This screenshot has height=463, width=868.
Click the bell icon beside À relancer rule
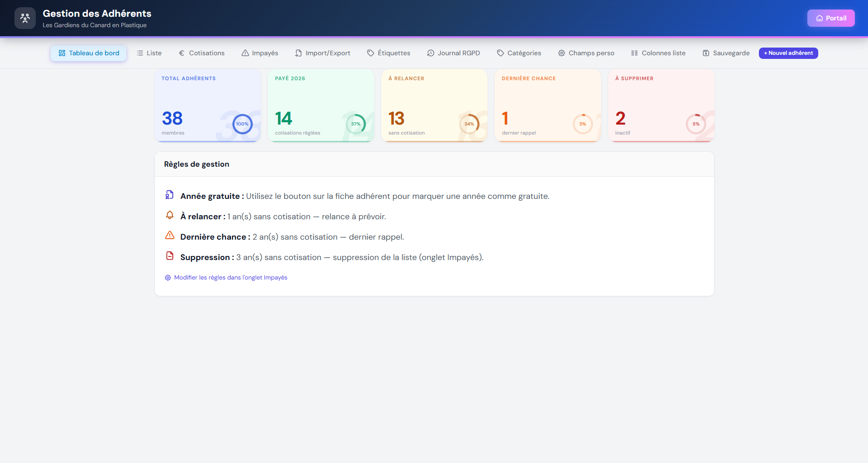[x=170, y=215]
